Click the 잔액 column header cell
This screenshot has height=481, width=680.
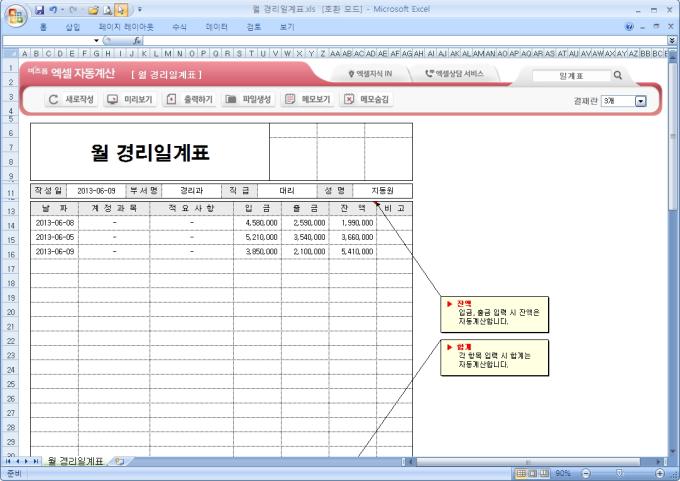pos(353,209)
